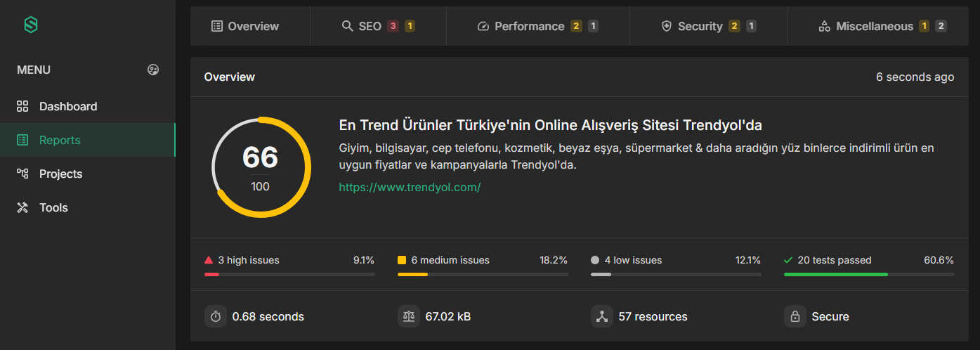The height and width of the screenshot is (350, 980).
Task: Click the Miscellaneous gray badge showing 2
Action: coord(941,26)
